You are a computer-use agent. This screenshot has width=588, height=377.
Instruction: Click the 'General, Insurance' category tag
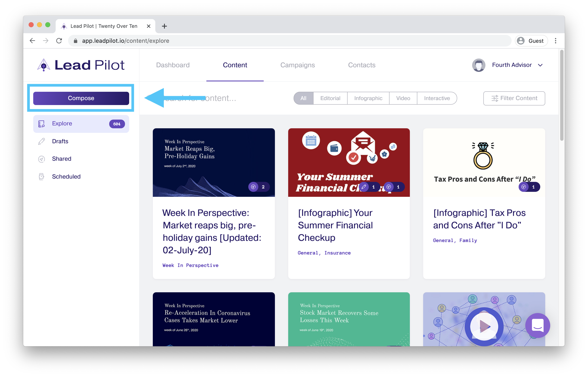(324, 253)
